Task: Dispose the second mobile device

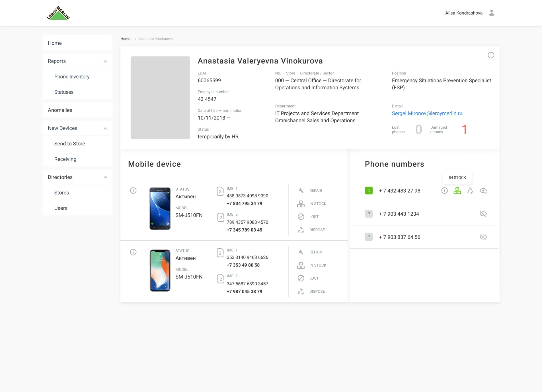Action: (301, 291)
